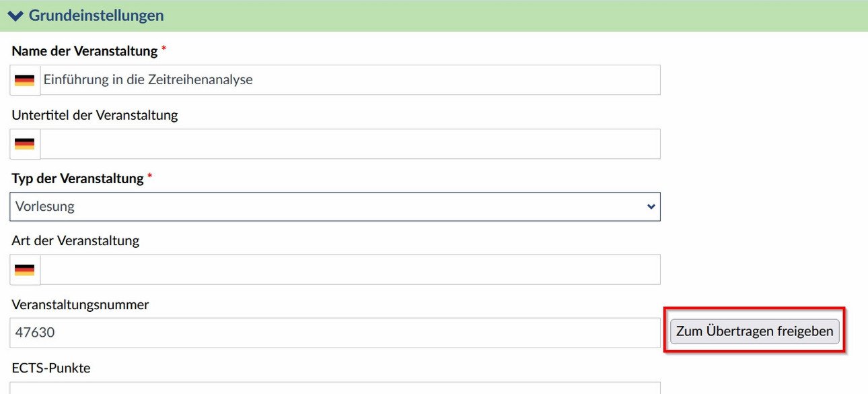868x394 pixels.
Task: Click the Grundeinstellungen heading text
Action: [x=96, y=15]
